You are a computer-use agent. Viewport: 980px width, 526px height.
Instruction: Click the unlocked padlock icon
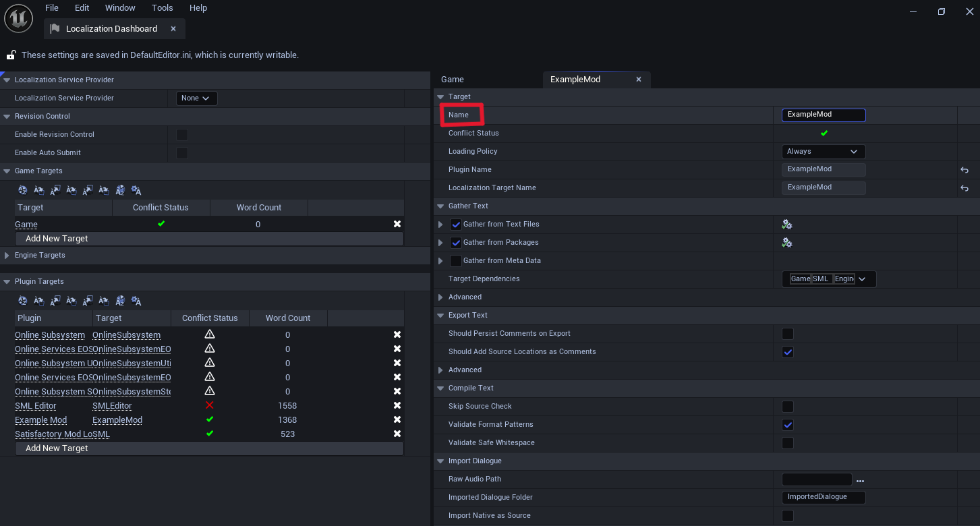coord(11,55)
